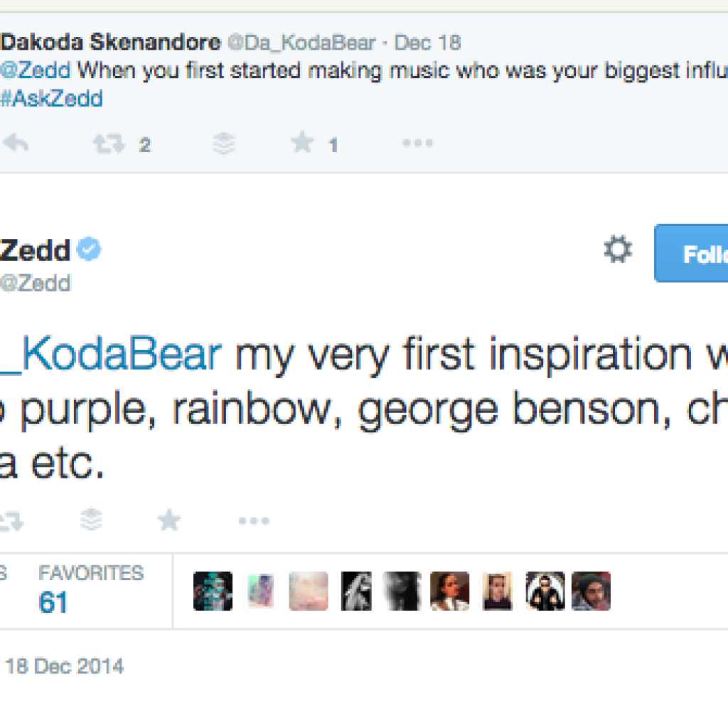Open the last favoriter's avatar

pos(591,591)
